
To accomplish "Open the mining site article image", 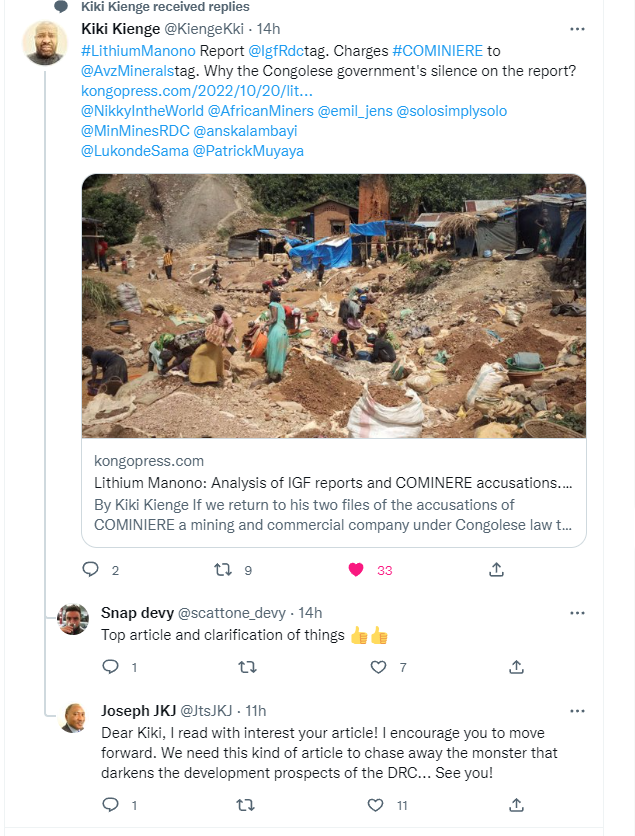I will pyautogui.click(x=333, y=305).
